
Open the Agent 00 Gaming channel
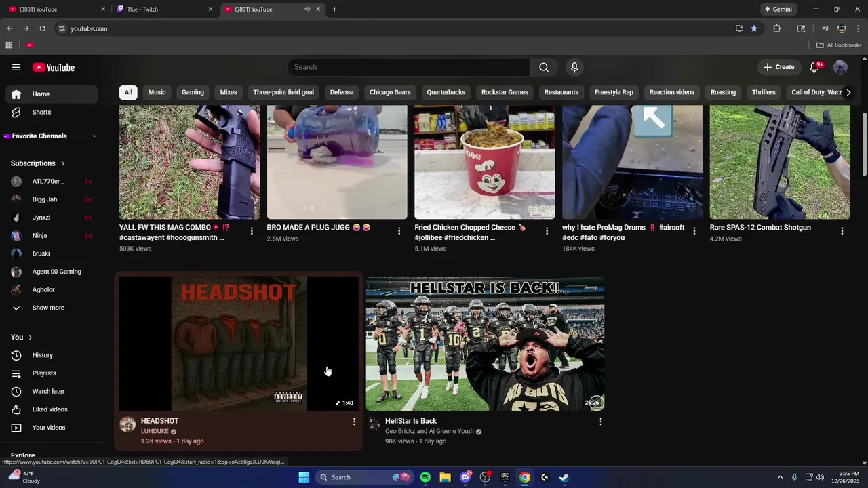coord(52,272)
